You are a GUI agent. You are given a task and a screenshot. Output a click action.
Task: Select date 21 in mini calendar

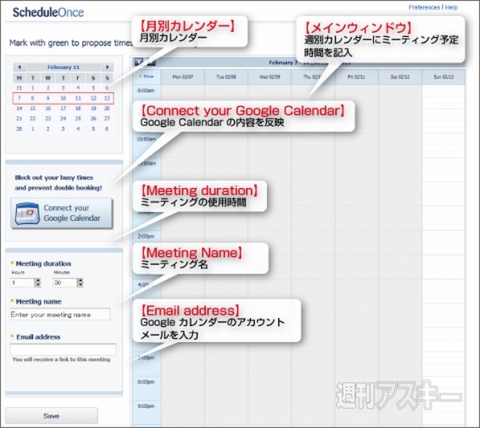(19, 119)
